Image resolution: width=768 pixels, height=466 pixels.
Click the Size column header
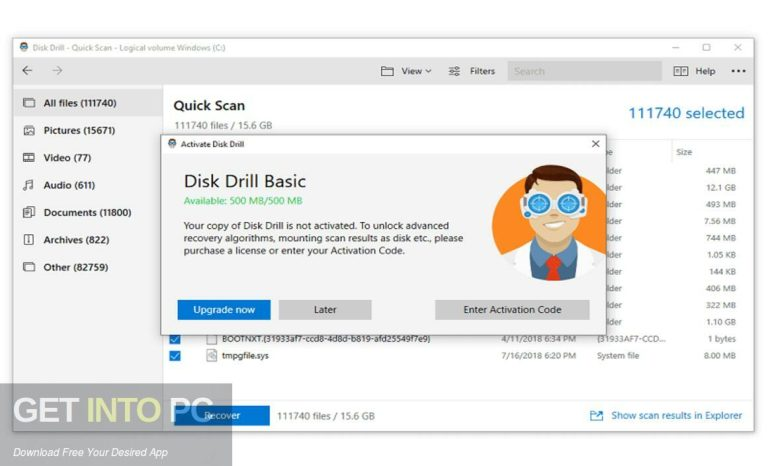tap(684, 152)
